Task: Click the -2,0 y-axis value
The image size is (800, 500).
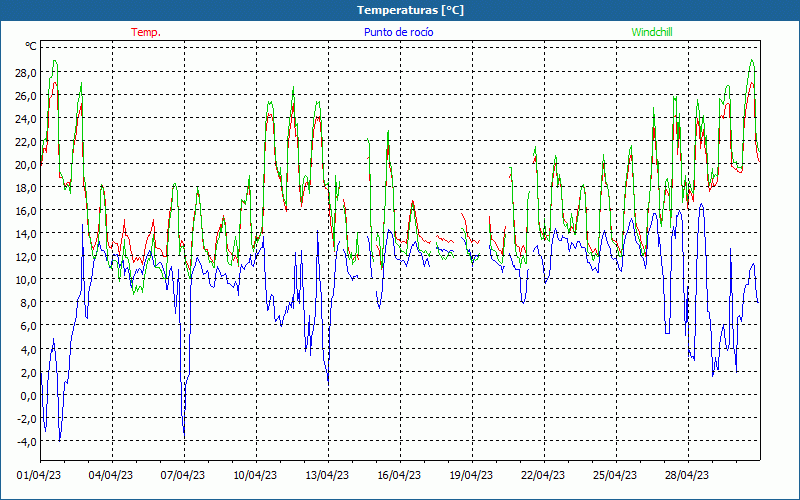Action: pos(27,419)
